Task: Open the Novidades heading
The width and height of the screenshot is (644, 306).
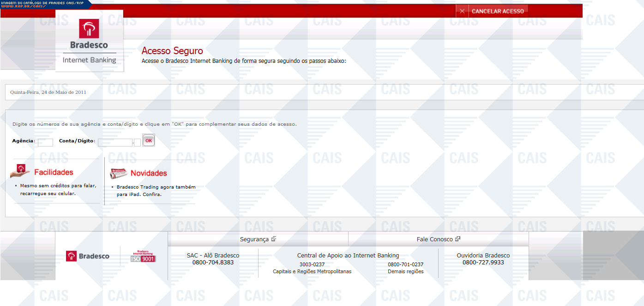Action: (x=149, y=173)
